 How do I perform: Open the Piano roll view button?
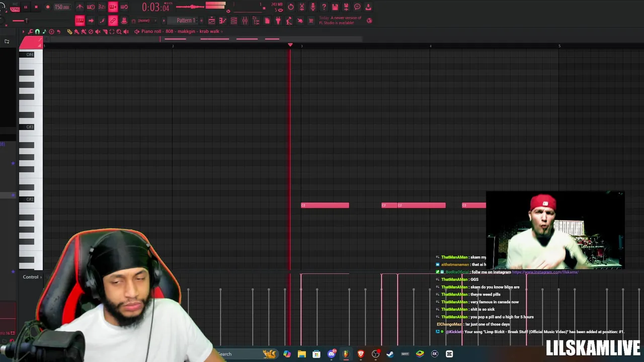222,21
